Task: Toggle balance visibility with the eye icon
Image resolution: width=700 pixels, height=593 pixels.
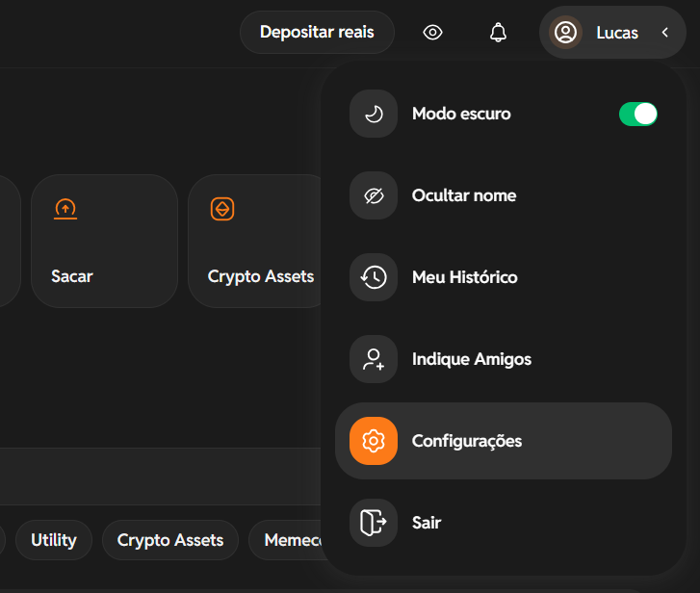Action: (432, 33)
